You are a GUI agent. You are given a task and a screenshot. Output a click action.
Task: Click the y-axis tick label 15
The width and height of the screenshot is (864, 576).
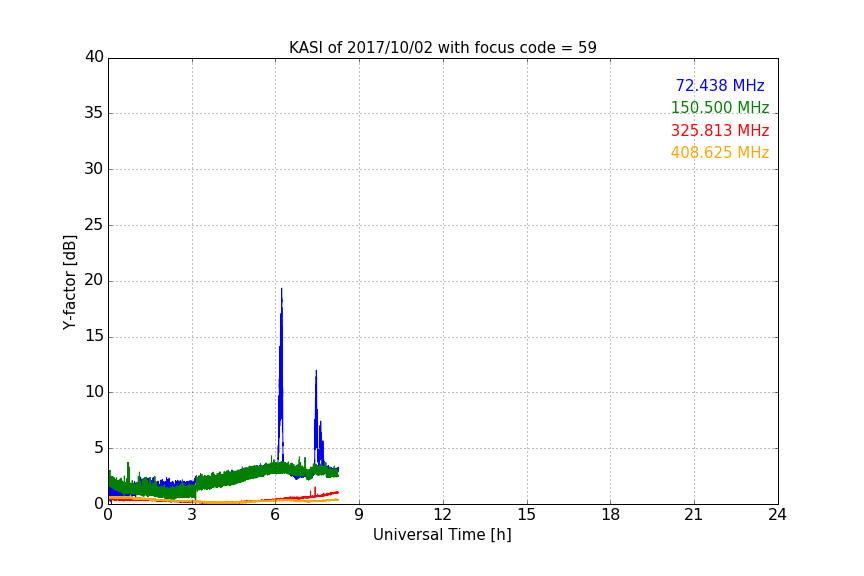point(94,336)
